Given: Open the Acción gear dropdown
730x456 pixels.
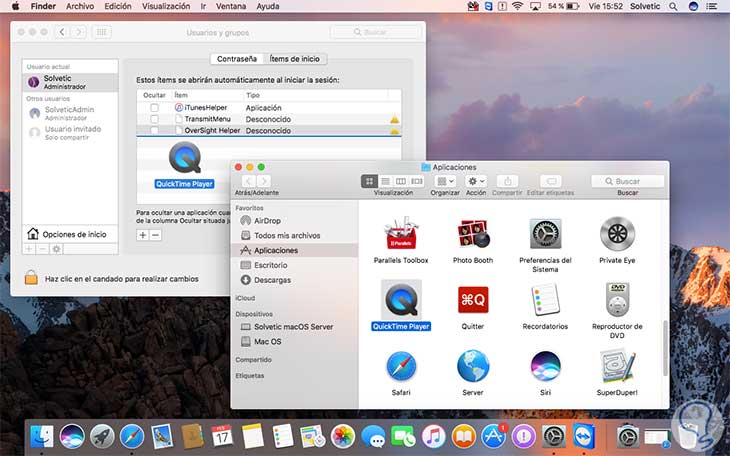Looking at the screenshot, I should click(476, 181).
